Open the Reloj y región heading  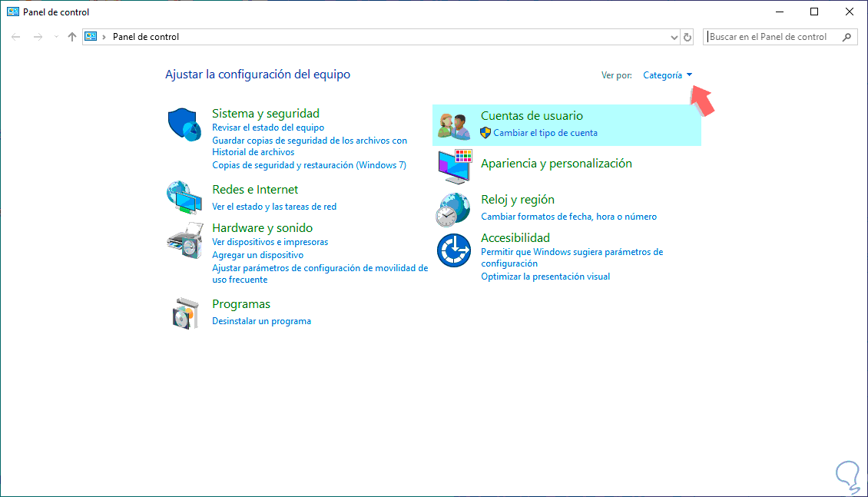click(518, 199)
